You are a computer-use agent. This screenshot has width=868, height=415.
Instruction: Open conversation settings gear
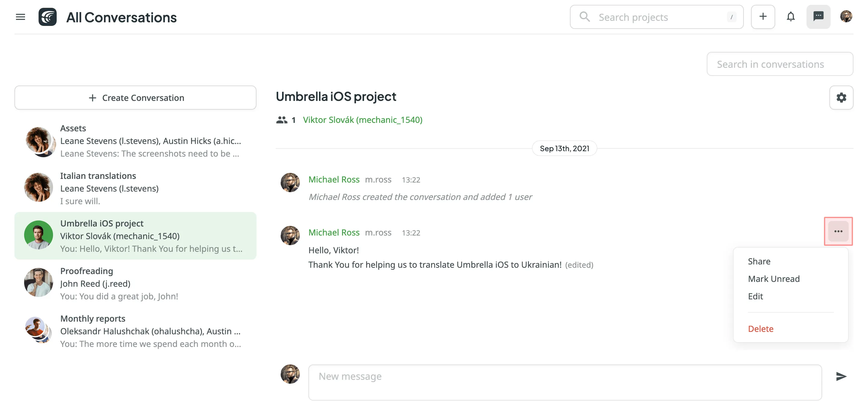click(x=841, y=98)
